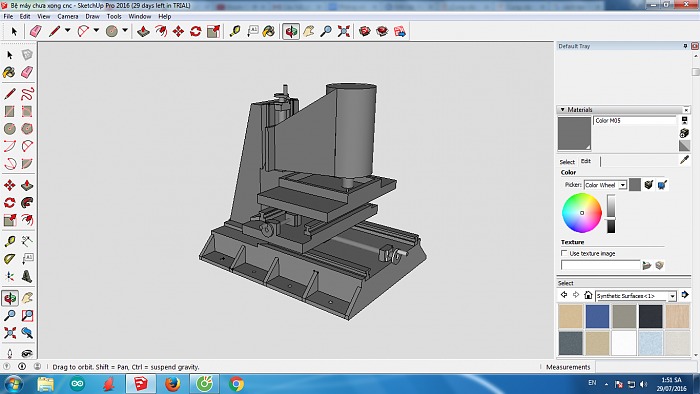This screenshot has width=700, height=394.
Task: Choose the Push/Pull tool in top toolbar
Action: coord(143,31)
